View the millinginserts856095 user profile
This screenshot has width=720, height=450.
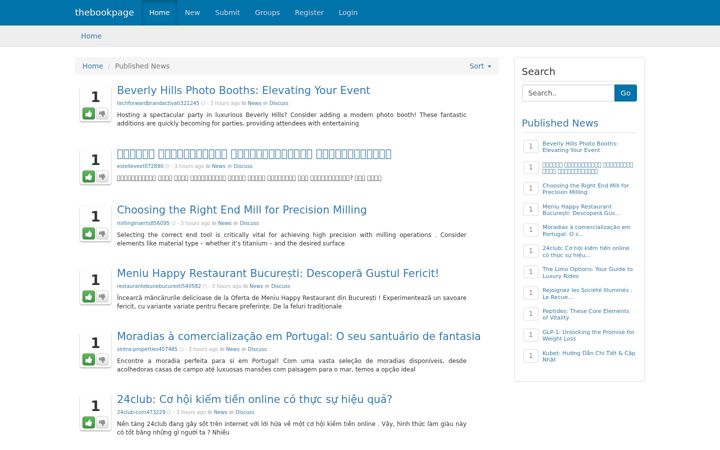click(143, 223)
